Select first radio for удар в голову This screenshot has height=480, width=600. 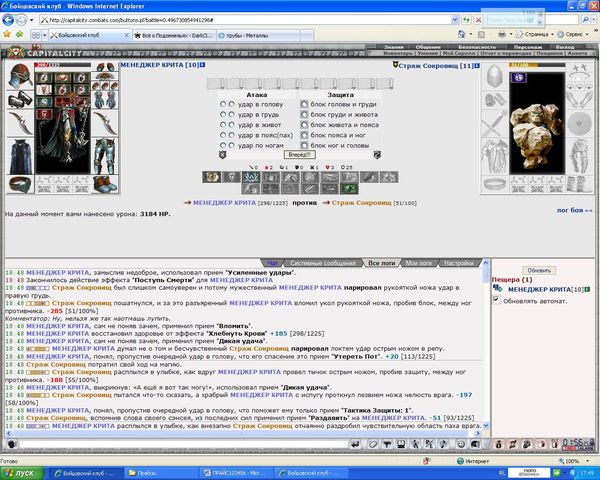(x=223, y=104)
